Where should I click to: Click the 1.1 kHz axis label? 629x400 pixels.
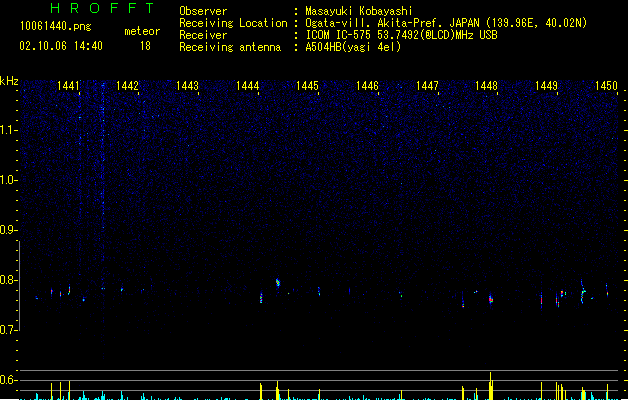(8, 130)
